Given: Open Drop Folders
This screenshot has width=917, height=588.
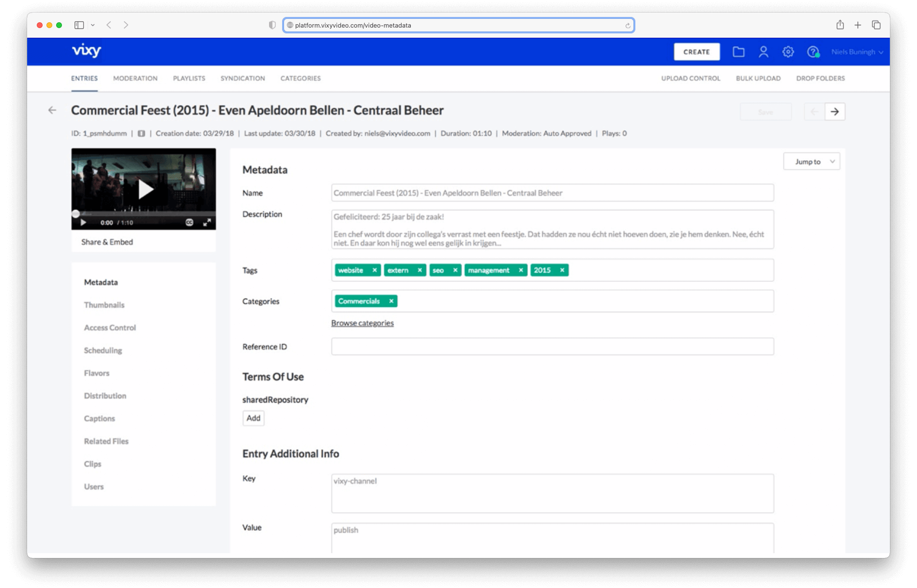Looking at the screenshot, I should tap(820, 78).
